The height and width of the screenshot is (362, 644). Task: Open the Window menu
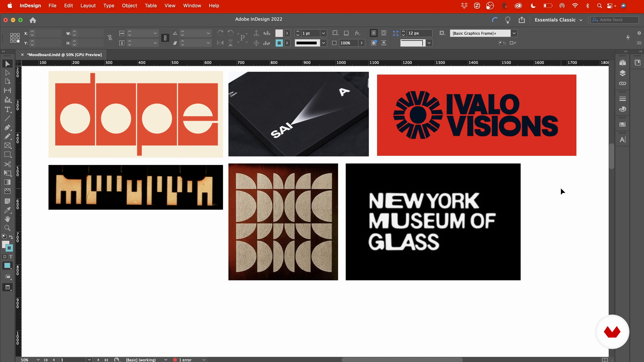point(192,6)
